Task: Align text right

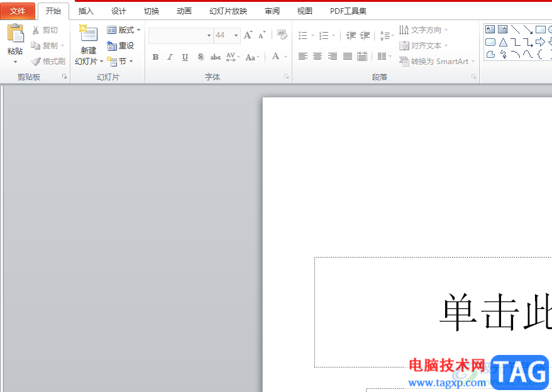Action: click(333, 57)
